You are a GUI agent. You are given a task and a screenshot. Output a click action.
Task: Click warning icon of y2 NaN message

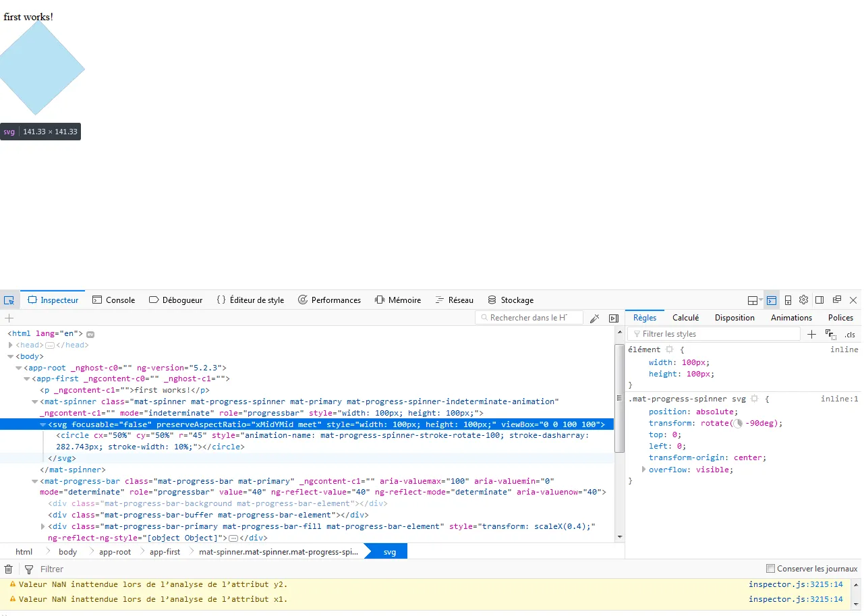click(12, 584)
